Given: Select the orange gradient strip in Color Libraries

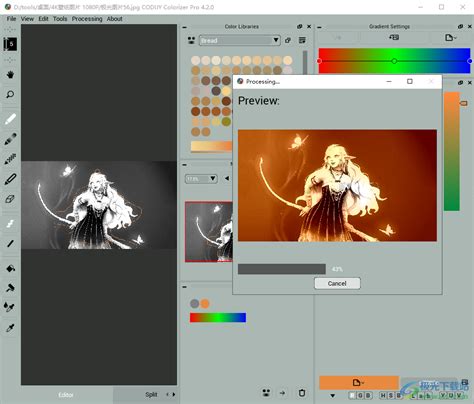Looking at the screenshot, I should pos(211,146).
